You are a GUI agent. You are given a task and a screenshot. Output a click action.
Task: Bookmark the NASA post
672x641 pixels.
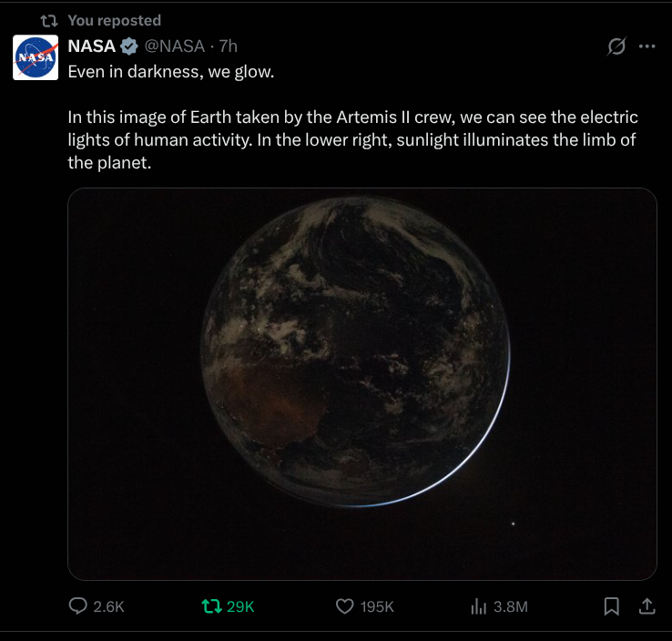[613, 606]
